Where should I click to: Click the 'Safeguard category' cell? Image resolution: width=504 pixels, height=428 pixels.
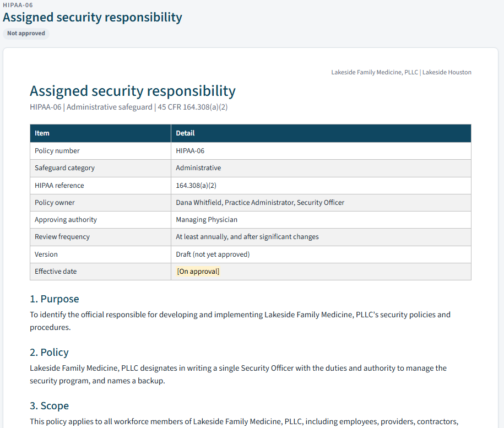click(101, 168)
